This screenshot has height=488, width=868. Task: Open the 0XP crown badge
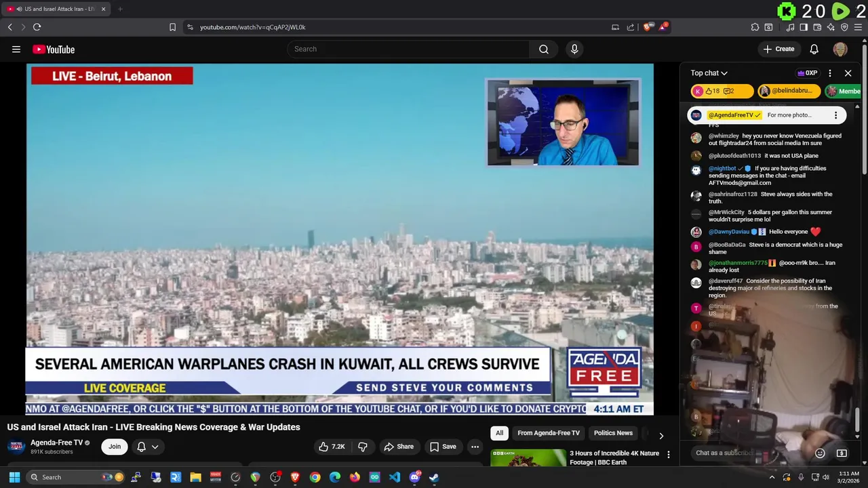click(x=807, y=73)
